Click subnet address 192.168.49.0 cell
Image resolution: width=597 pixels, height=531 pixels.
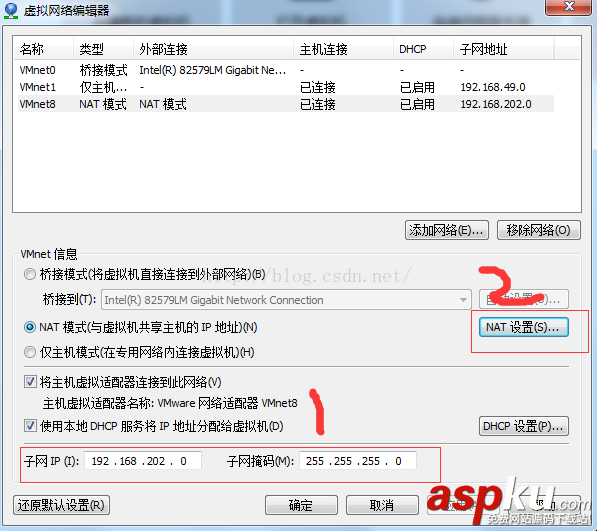tap(493, 87)
